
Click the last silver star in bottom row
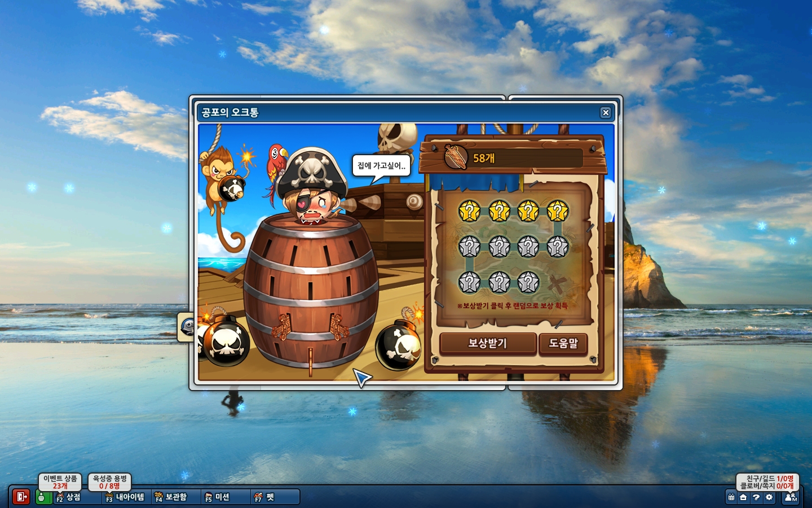(x=528, y=282)
